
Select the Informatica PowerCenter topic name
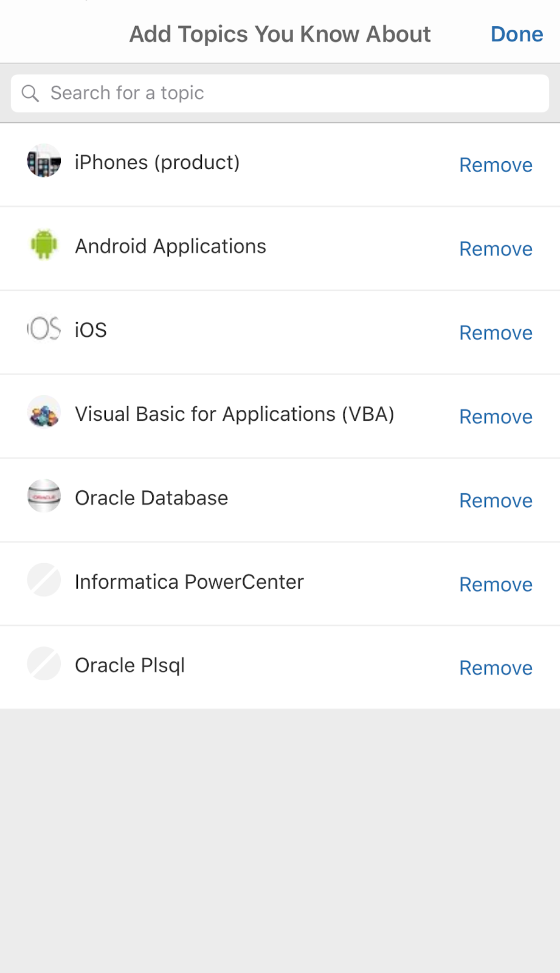pyautogui.click(x=189, y=582)
